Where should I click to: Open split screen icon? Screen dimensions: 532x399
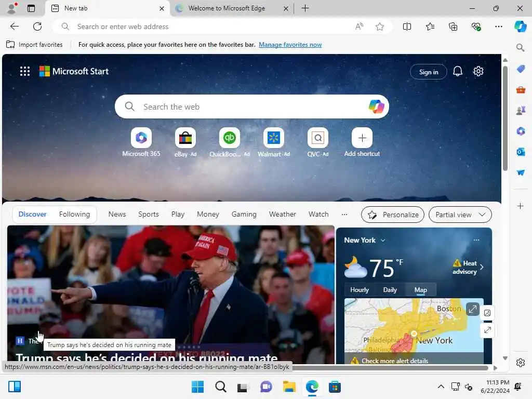407,26
